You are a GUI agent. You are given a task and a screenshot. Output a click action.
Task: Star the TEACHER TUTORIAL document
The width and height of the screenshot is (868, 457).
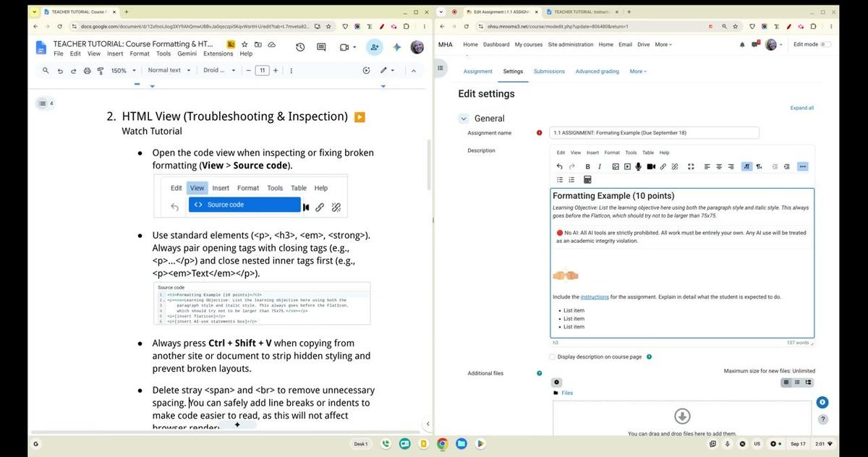tap(245, 44)
